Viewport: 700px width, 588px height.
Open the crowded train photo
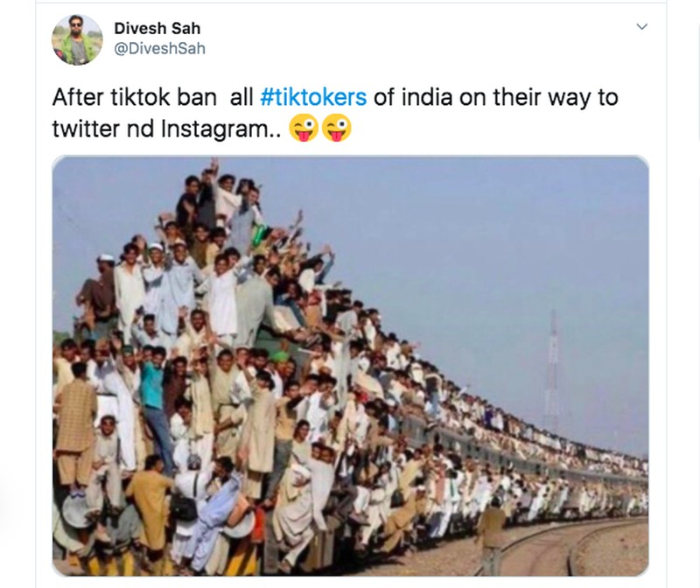pos(351,366)
